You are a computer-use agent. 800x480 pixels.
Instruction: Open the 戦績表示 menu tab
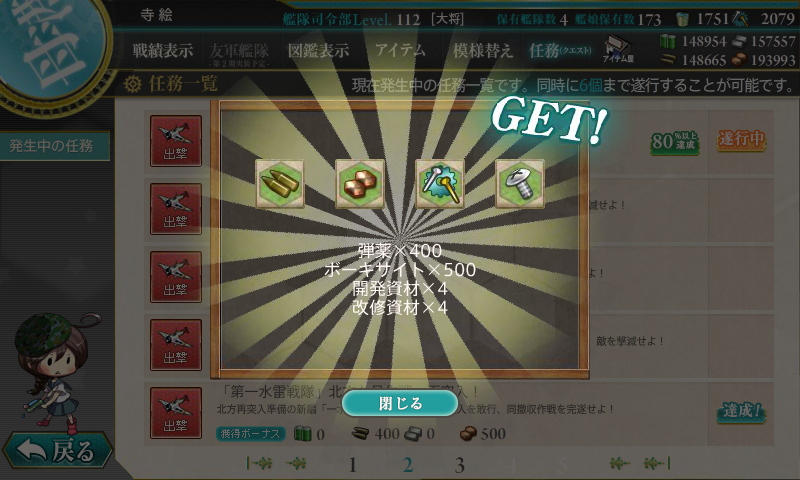(163, 50)
